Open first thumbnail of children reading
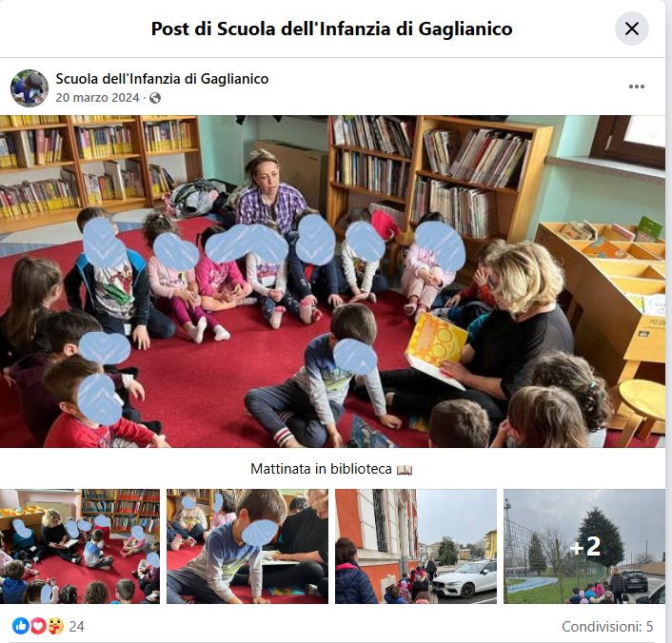This screenshot has width=672, height=643. point(80,546)
